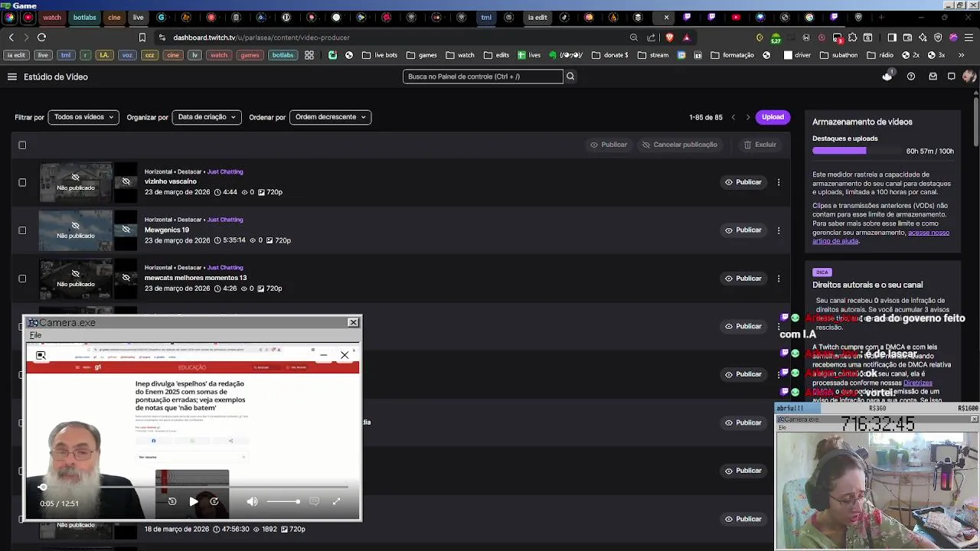The width and height of the screenshot is (980, 551).
Task: Click Publicar for Mewgenics 19
Action: click(x=743, y=230)
